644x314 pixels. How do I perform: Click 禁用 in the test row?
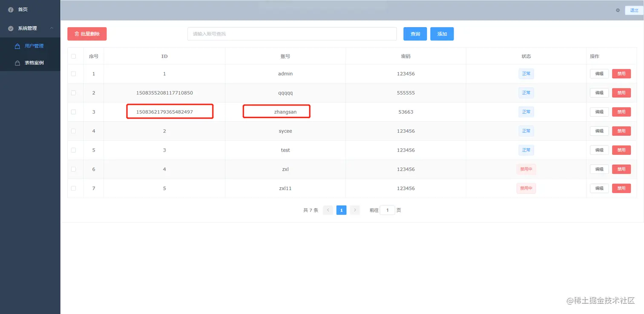pos(621,150)
